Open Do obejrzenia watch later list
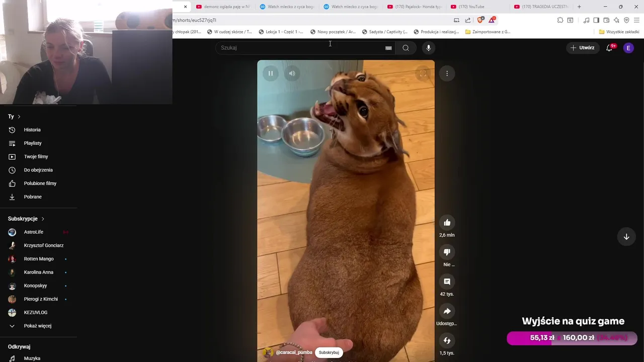This screenshot has height=362, width=644. [x=39, y=170]
